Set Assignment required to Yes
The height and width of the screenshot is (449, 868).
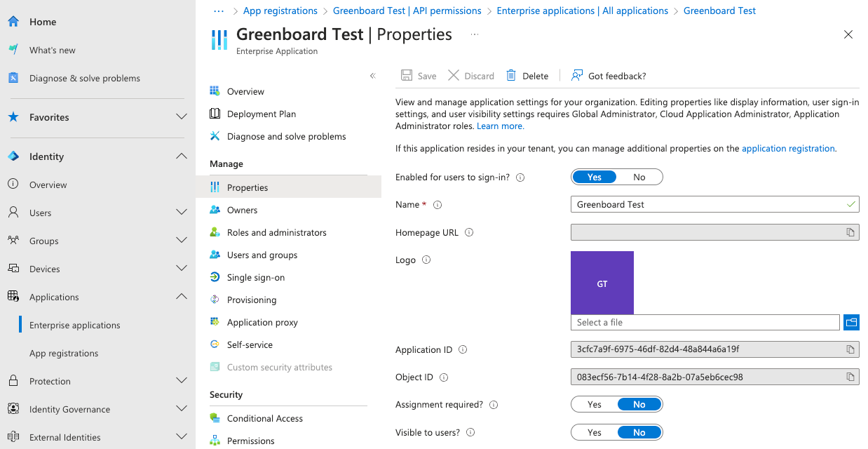(x=595, y=404)
